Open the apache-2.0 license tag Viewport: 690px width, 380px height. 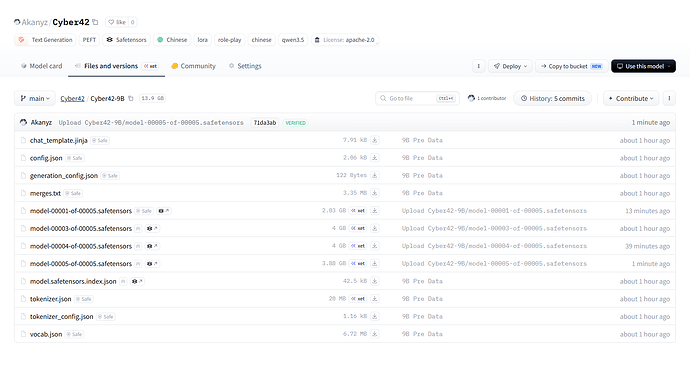pos(345,40)
